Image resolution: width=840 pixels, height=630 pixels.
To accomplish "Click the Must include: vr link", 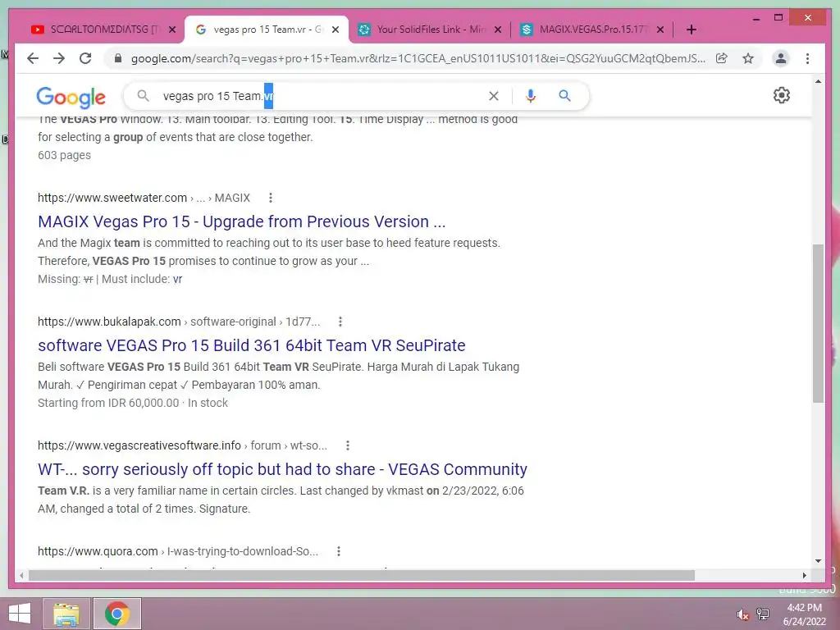I will 177,279.
